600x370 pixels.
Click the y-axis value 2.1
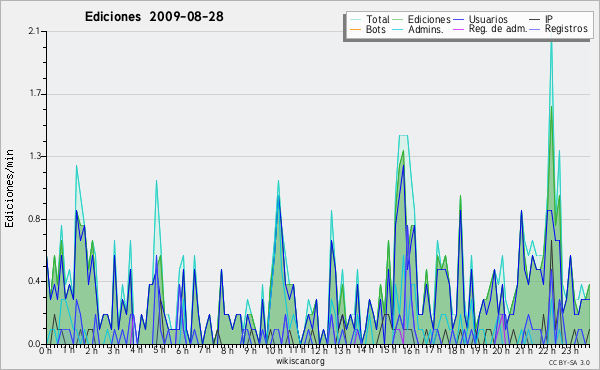[x=34, y=31]
